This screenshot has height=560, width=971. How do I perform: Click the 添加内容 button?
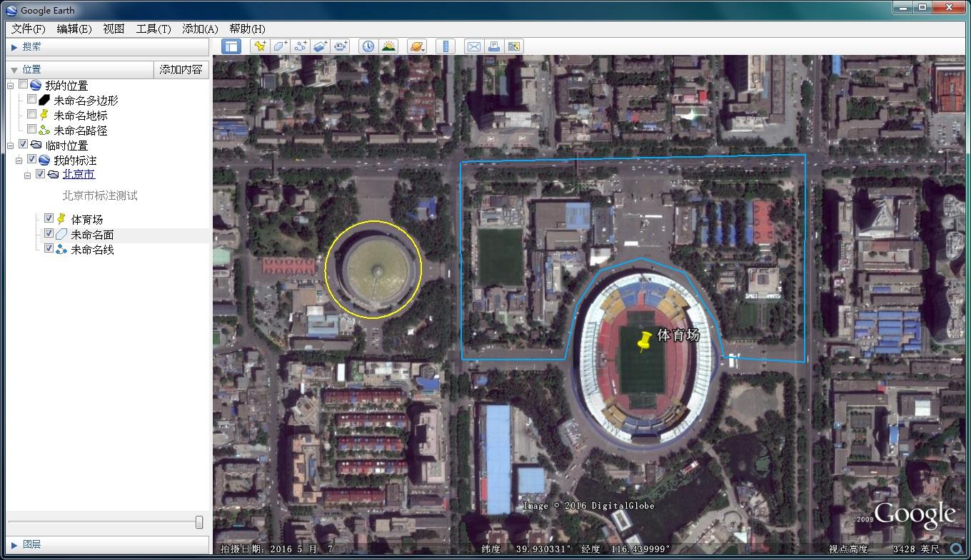point(181,70)
